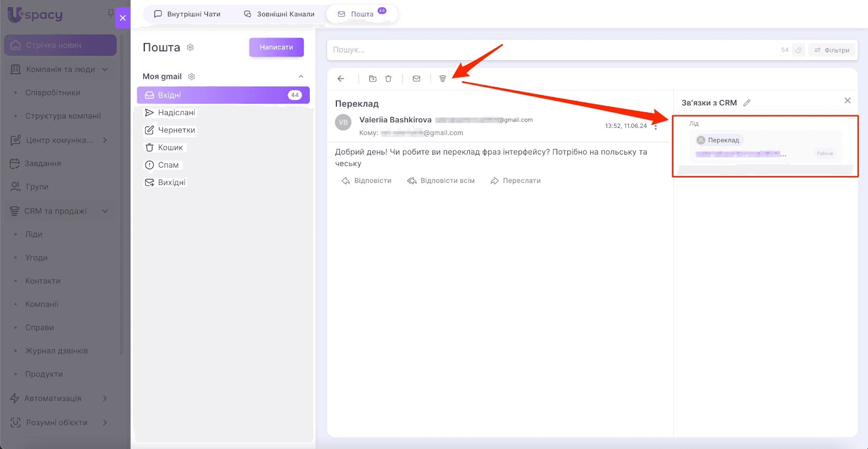
Task: Open the Надіслані folder
Action: click(170, 113)
